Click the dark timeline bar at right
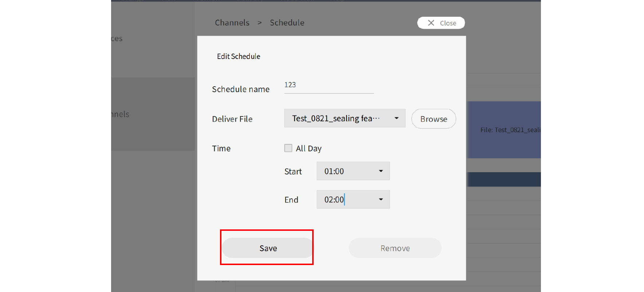The image size is (644, 292). pos(504,179)
